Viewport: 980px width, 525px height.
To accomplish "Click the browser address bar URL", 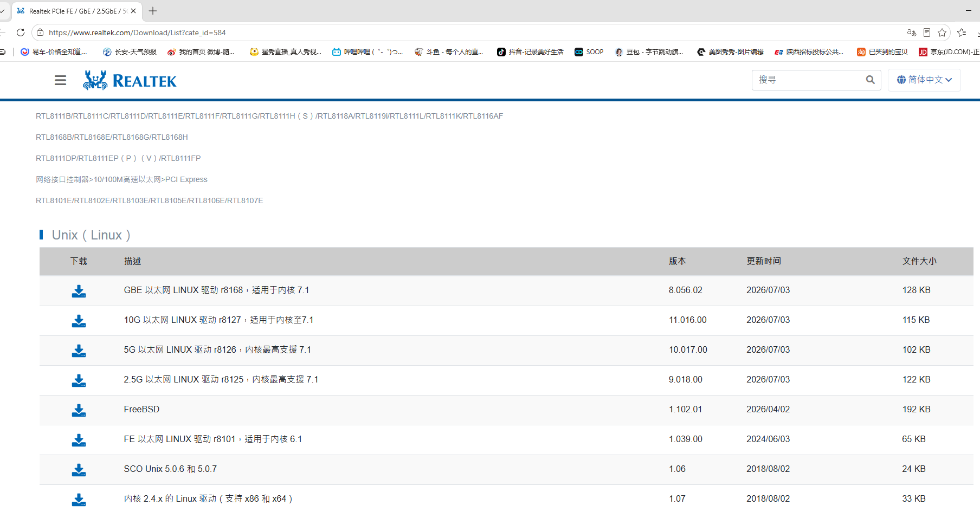I will 137,33.
